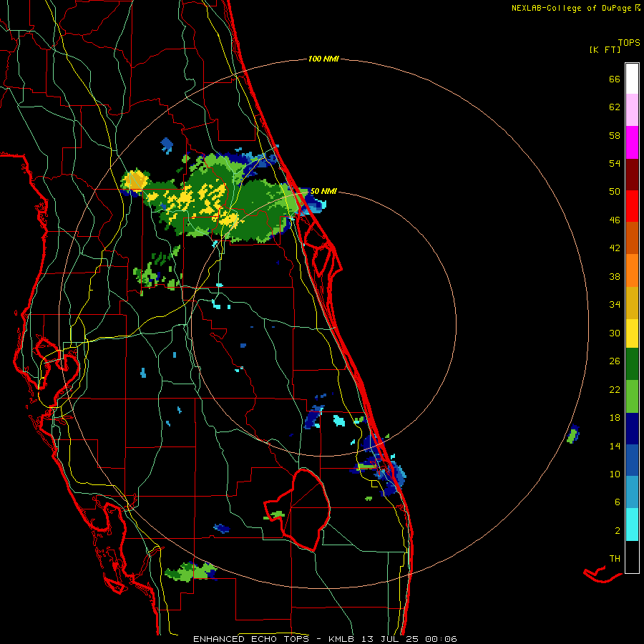Click the 34 value on the legend
The image size is (644, 644).
(615, 305)
